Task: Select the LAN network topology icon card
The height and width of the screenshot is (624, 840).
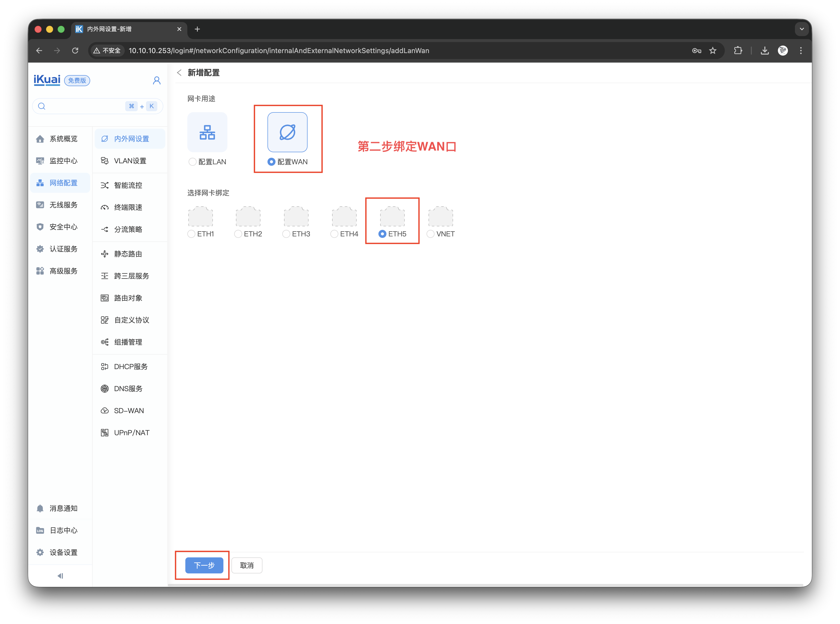Action: click(207, 132)
